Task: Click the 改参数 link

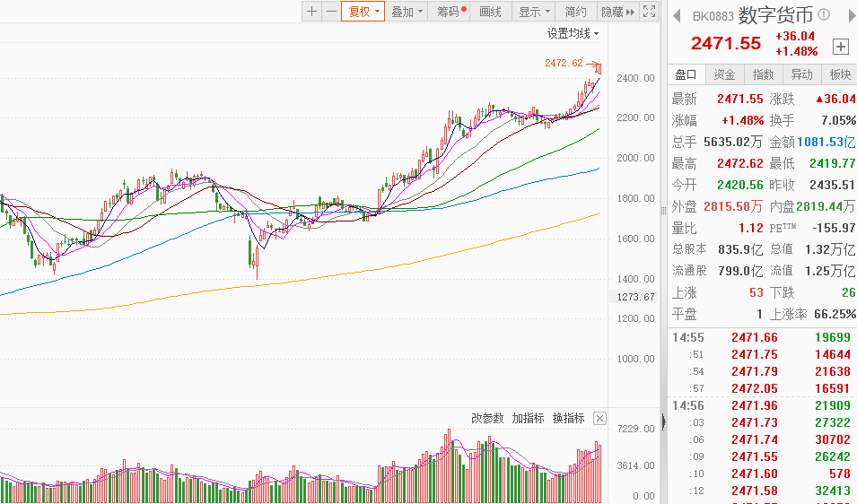Action: (x=488, y=419)
